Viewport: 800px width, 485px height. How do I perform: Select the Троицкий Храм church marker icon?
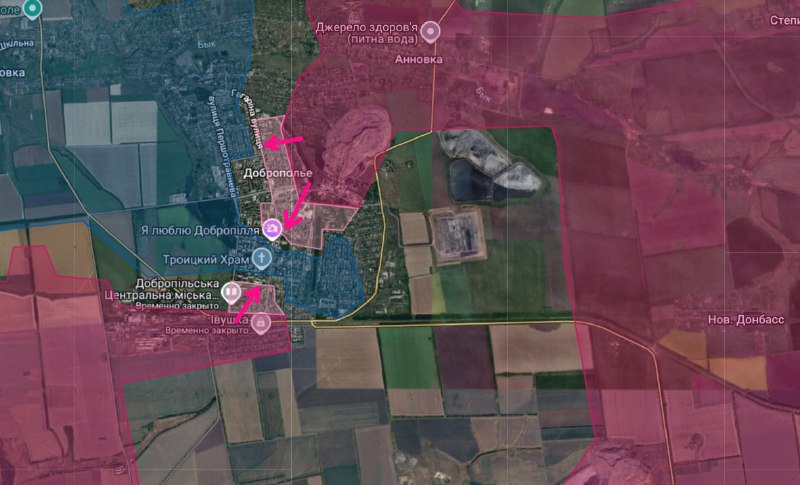pos(261,259)
